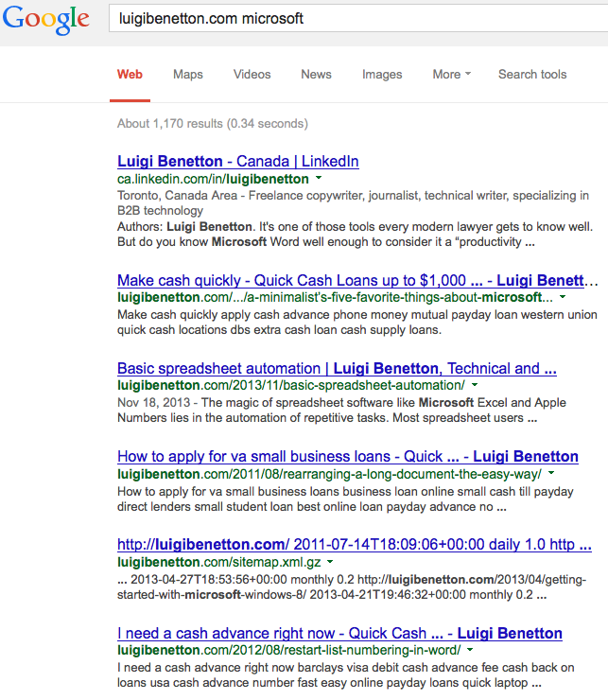Expand arrow beside rearranging-a-long-document URL
Viewport: 608px width, 700px height.
(x=551, y=472)
